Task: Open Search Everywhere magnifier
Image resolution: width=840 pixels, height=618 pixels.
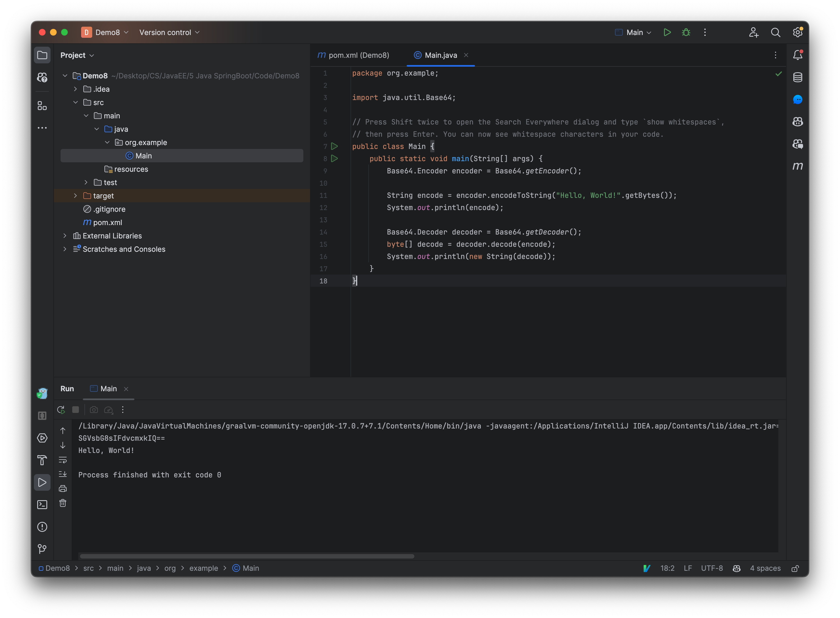Action: coord(776,32)
